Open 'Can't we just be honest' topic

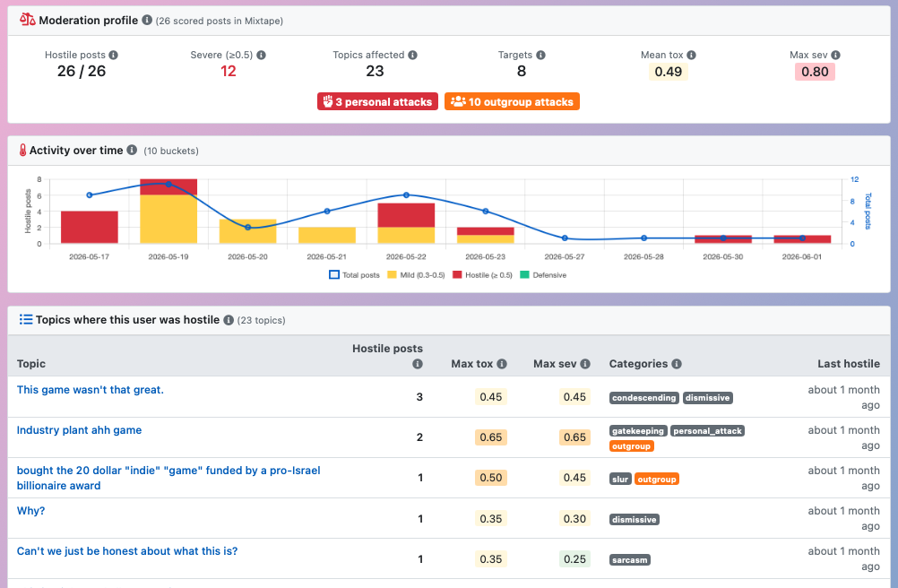(x=127, y=550)
